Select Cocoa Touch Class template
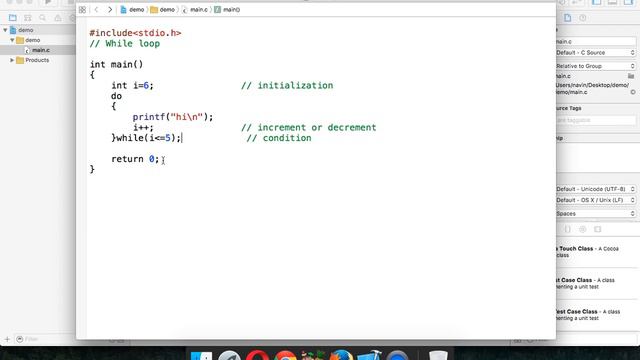The image size is (640, 360). [597, 252]
